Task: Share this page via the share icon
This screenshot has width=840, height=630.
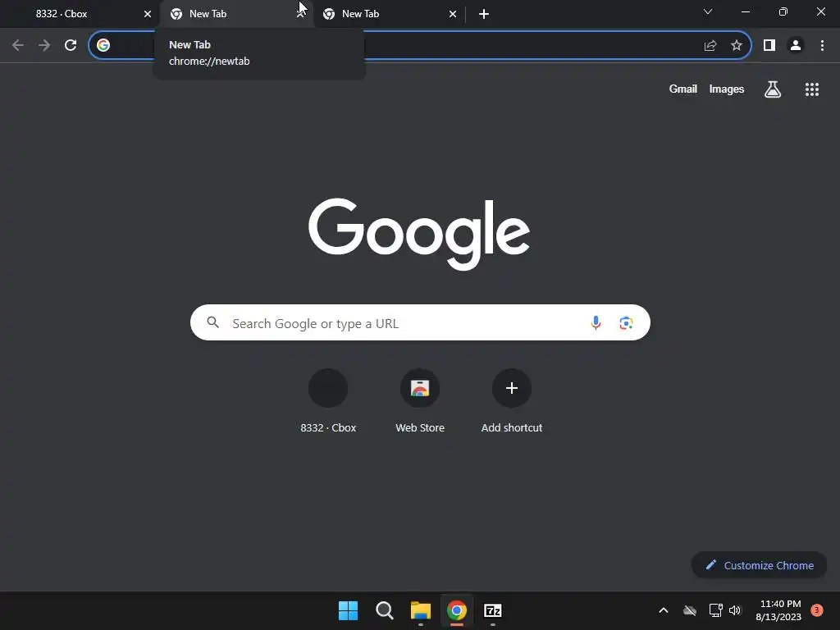Action: [x=710, y=46]
